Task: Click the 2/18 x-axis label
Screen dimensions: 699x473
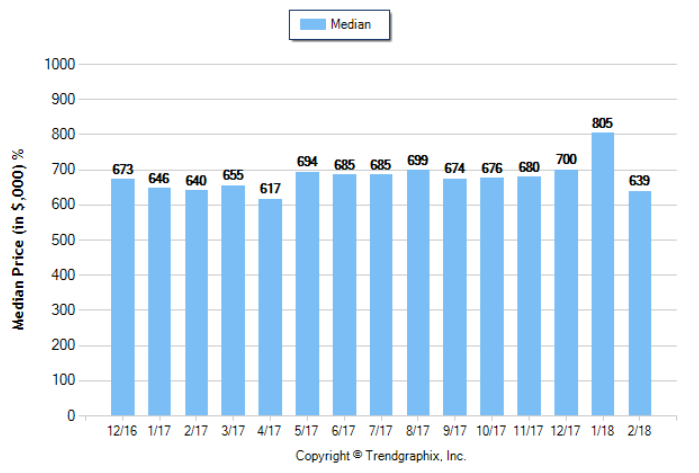Action: pyautogui.click(x=639, y=431)
